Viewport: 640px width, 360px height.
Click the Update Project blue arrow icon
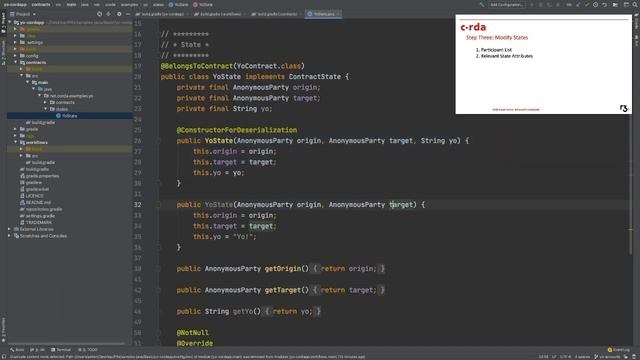[x=578, y=4]
